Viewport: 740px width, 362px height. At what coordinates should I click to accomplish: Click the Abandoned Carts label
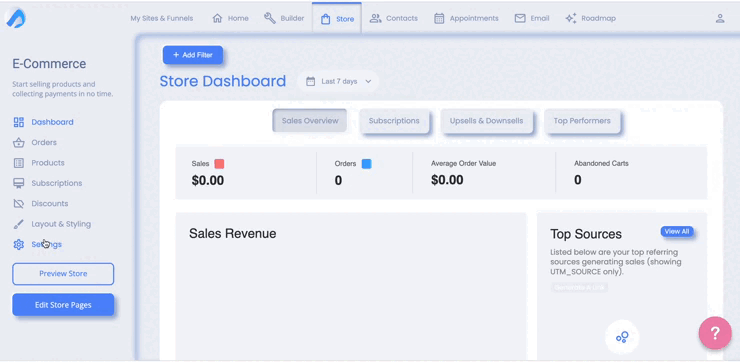click(601, 164)
